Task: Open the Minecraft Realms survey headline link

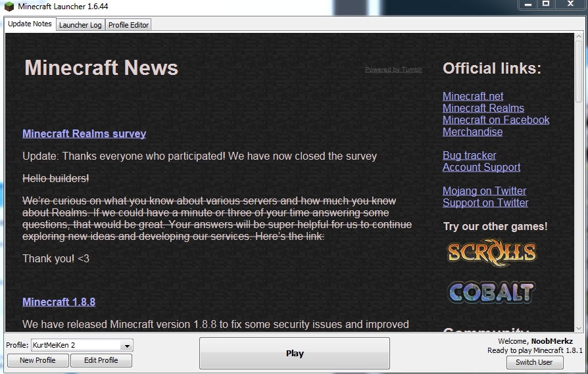Action: [84, 134]
